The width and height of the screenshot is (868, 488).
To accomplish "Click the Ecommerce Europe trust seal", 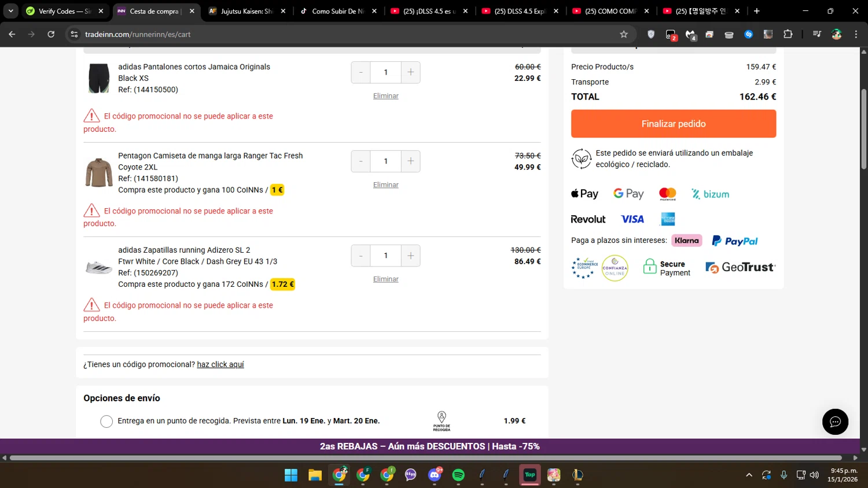I will (x=584, y=268).
